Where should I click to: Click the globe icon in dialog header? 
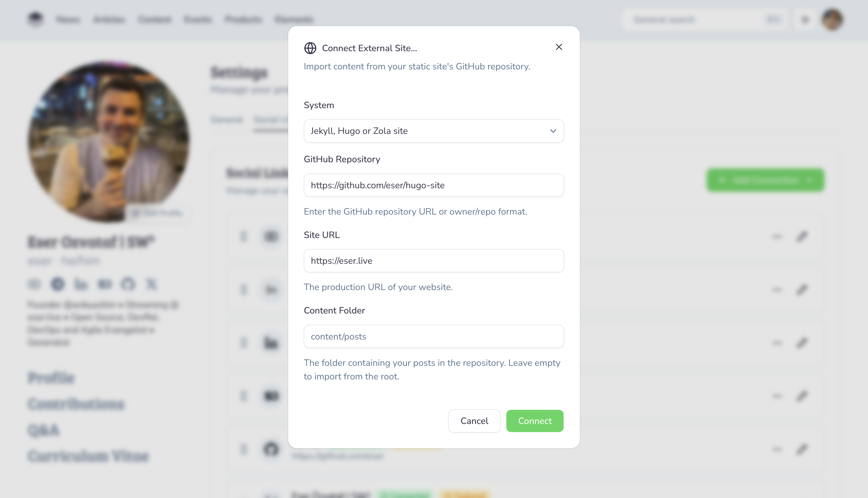coord(310,48)
